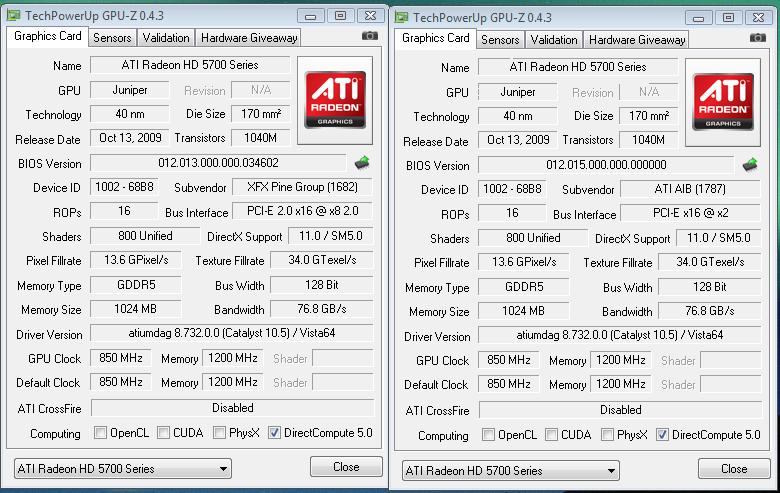
Task: Maximize the right GPU-Z window
Action: click(x=728, y=18)
